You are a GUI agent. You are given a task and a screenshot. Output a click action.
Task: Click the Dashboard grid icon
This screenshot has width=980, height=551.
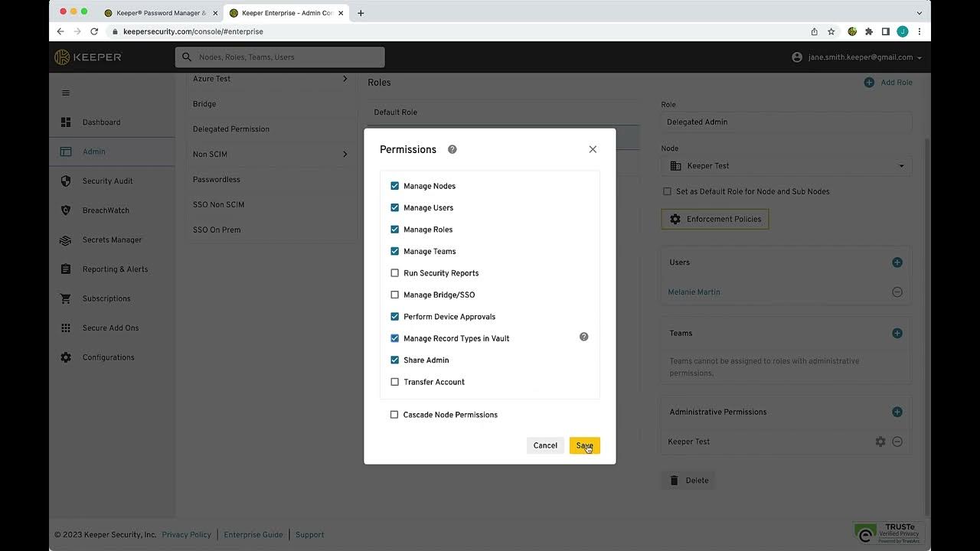[66, 122]
